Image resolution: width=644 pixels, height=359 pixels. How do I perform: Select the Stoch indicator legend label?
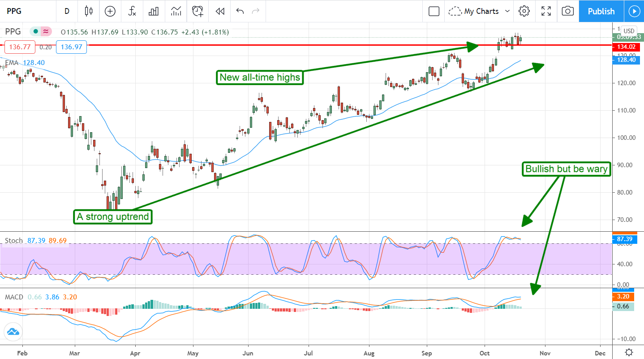pyautogui.click(x=13, y=241)
